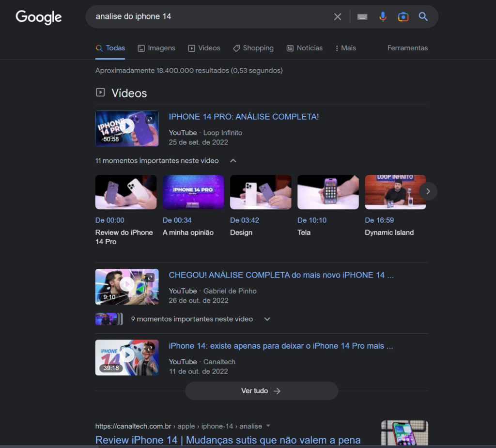Viewport: 496px width, 448px height.
Task: Click the Google logo
Action: [x=39, y=17]
